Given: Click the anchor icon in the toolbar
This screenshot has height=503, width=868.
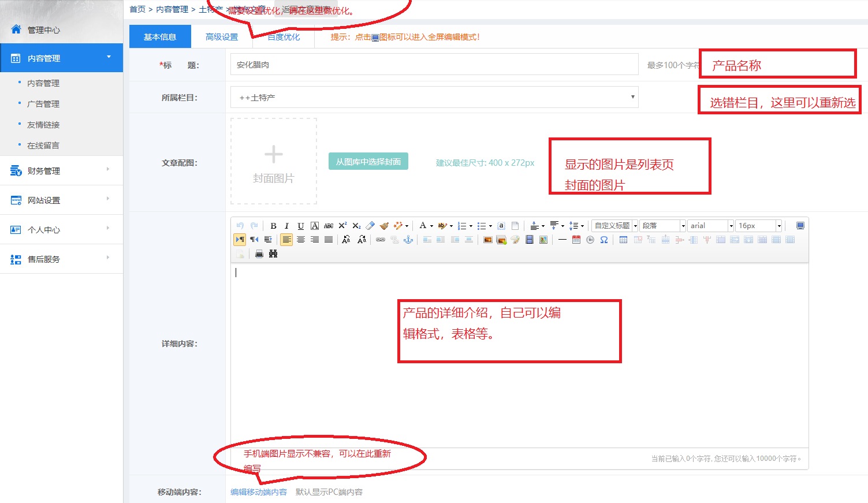Looking at the screenshot, I should 408,240.
